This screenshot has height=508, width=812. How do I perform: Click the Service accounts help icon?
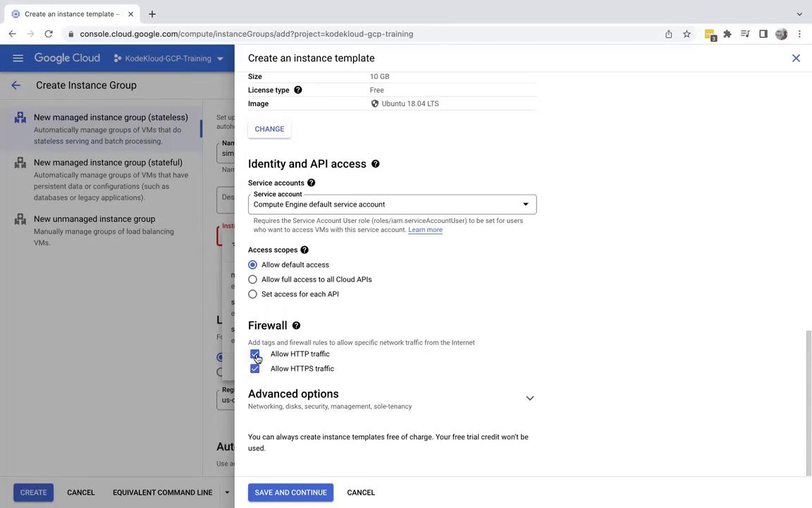(x=311, y=183)
